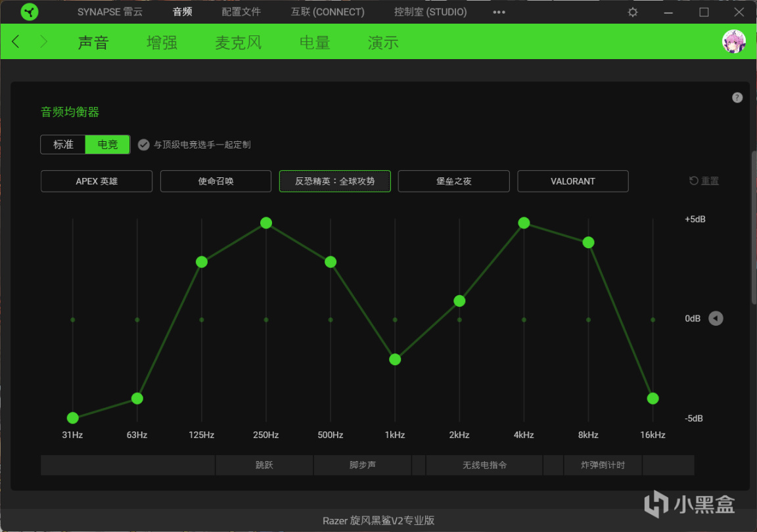Image resolution: width=757 pixels, height=532 pixels.
Task: Choose the 使命召唤 preset
Action: click(x=216, y=181)
